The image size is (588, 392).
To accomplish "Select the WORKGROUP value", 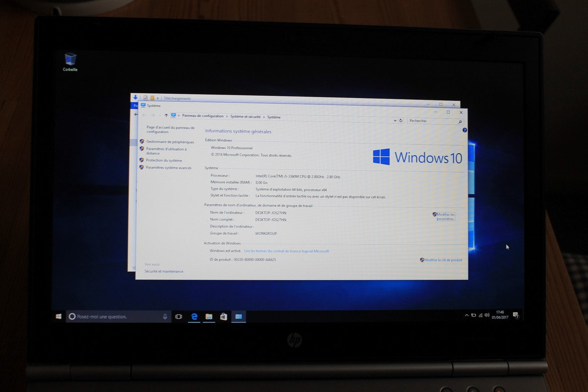I will click(x=266, y=234).
